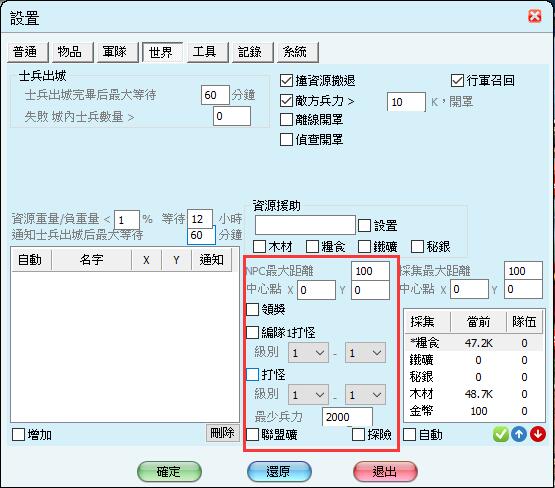555x488 pixels.
Task: Toggle the 撞資源撤退 checkbox
Action: coord(286,81)
